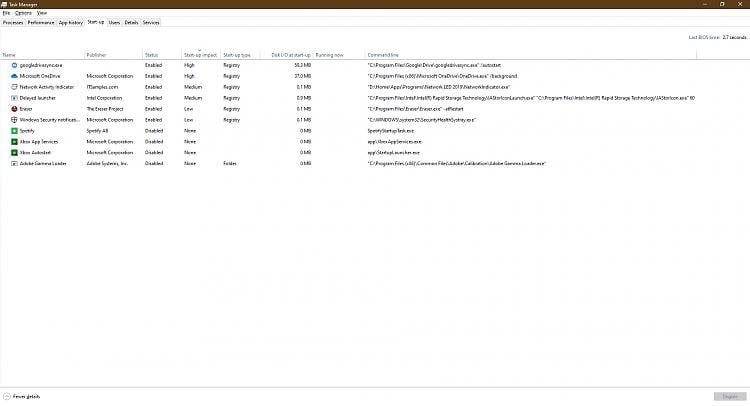The width and height of the screenshot is (750, 406).
Task: Click the ITSamples.com publisher cell
Action: pos(102,87)
